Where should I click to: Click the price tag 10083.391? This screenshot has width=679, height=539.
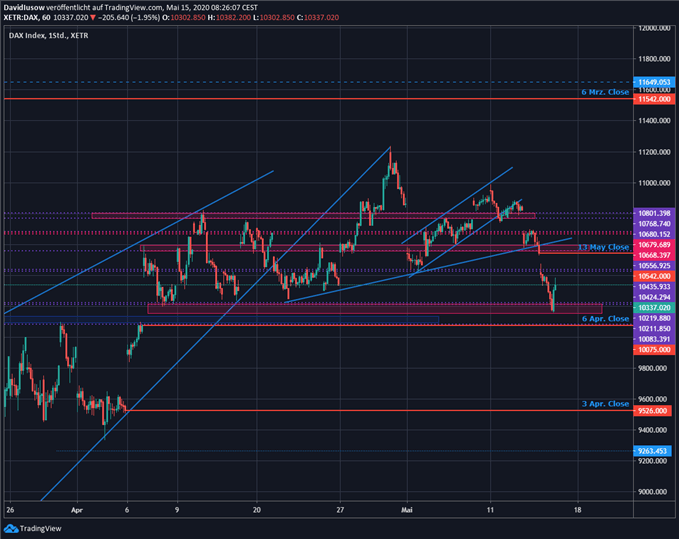(653, 339)
